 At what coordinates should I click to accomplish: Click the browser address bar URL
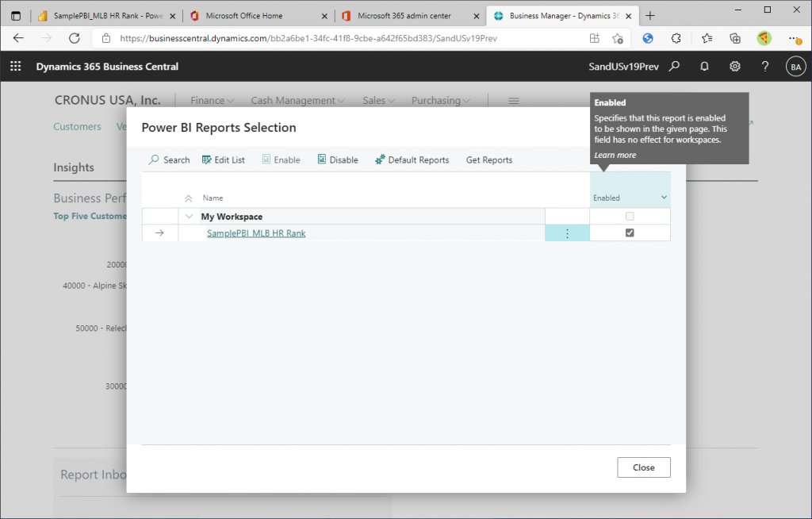coord(308,38)
